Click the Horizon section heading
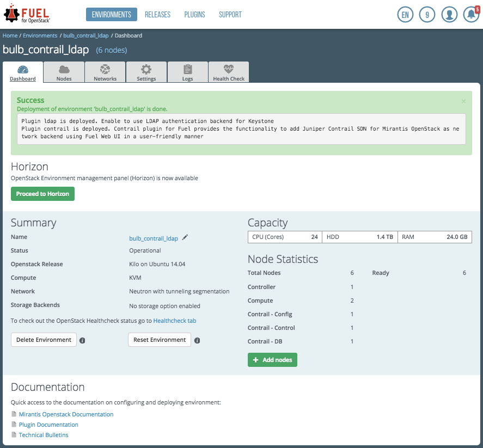The height and width of the screenshot is (448, 483). point(29,167)
